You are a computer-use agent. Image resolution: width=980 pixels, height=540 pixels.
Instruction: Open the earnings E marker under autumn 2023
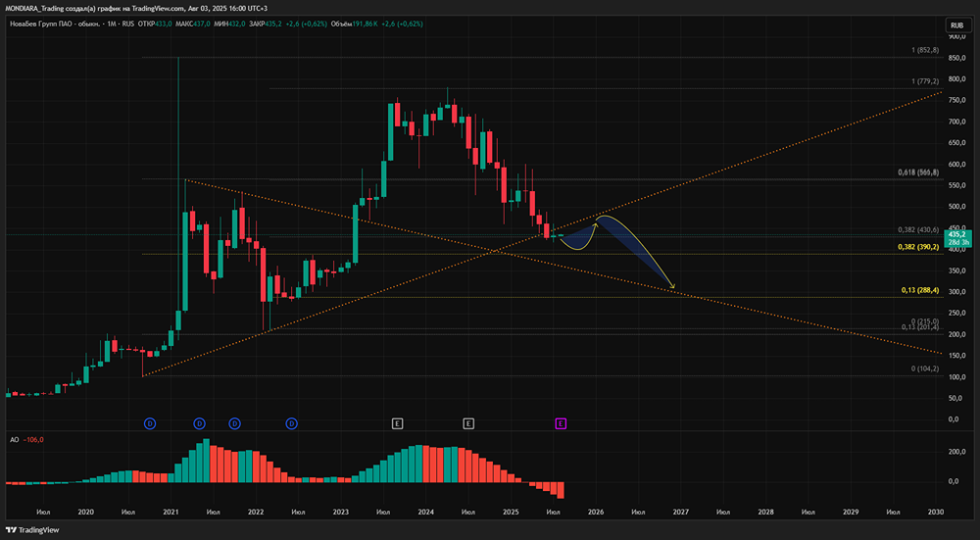tap(397, 423)
